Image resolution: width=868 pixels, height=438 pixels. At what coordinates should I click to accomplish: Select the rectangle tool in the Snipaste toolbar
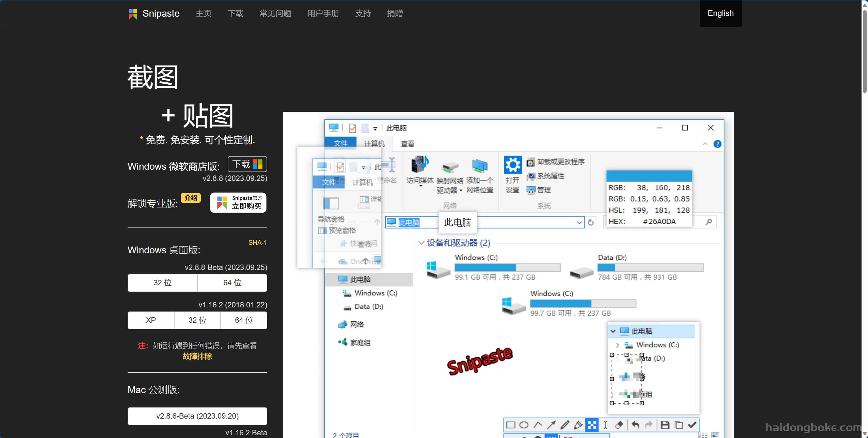click(511, 425)
